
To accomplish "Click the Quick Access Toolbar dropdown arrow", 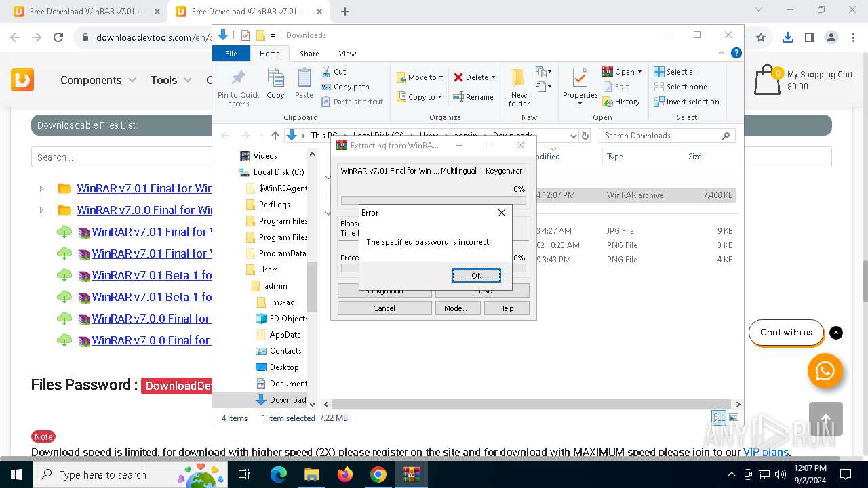I will click(273, 35).
